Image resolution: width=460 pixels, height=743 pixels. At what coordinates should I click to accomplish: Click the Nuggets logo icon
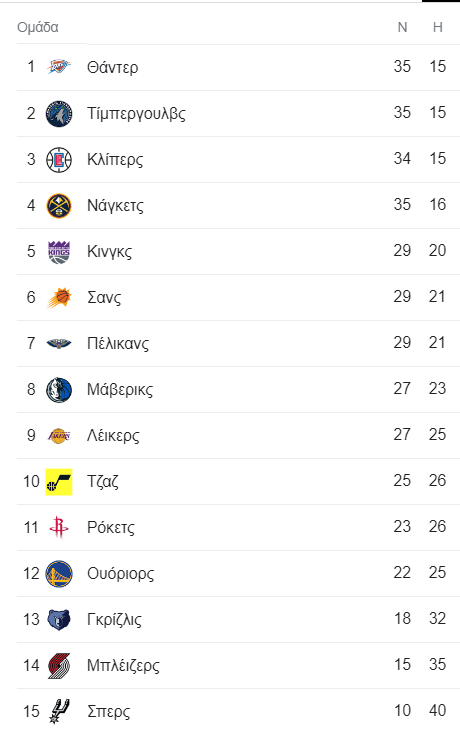point(59,206)
